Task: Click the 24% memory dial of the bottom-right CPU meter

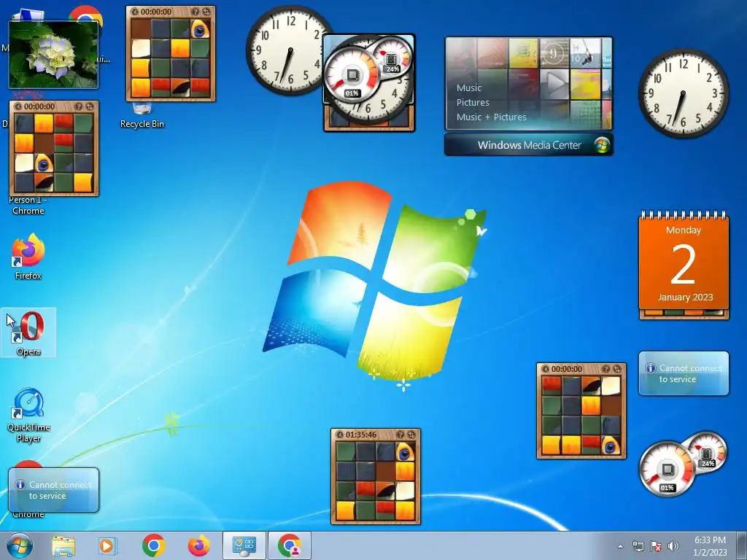Action: [708, 452]
